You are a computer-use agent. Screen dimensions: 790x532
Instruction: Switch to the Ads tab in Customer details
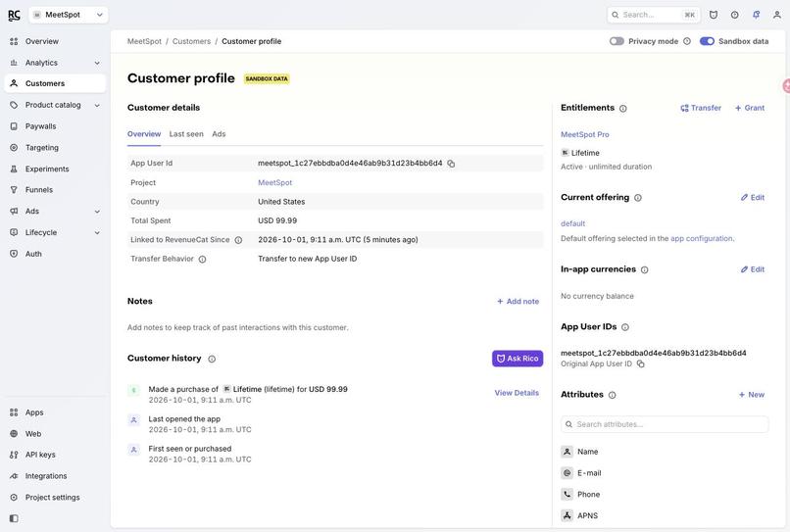[219, 134]
